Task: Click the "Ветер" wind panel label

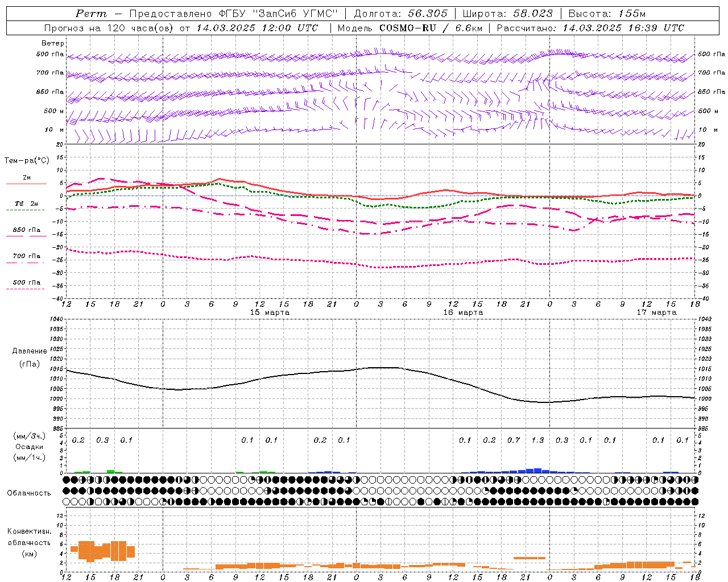Action: 53,43
